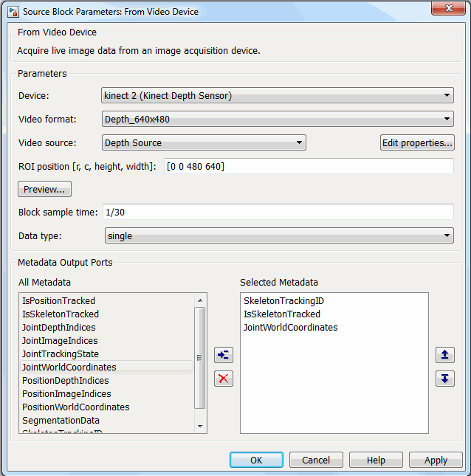Select JointImageIndices in All Metadata
The image size is (471, 476).
(x=106, y=341)
